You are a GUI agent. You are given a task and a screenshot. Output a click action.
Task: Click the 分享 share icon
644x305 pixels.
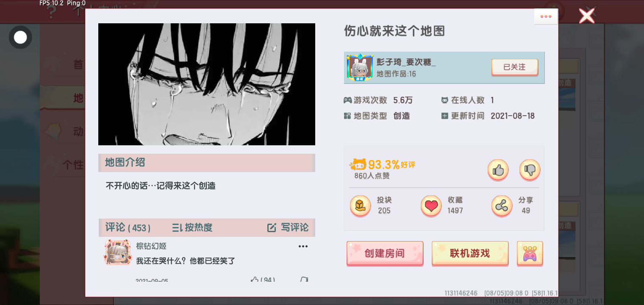(502, 206)
